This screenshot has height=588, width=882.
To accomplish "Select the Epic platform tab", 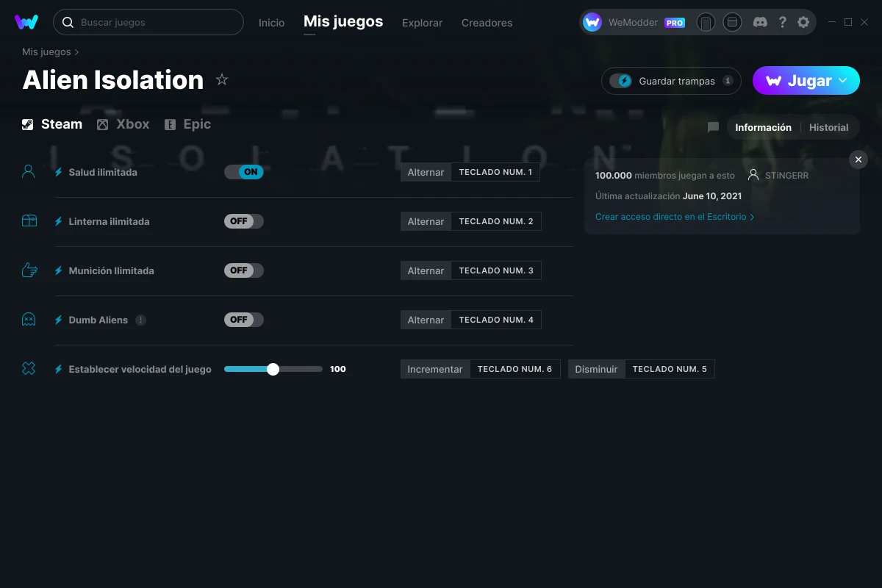I will click(187, 124).
